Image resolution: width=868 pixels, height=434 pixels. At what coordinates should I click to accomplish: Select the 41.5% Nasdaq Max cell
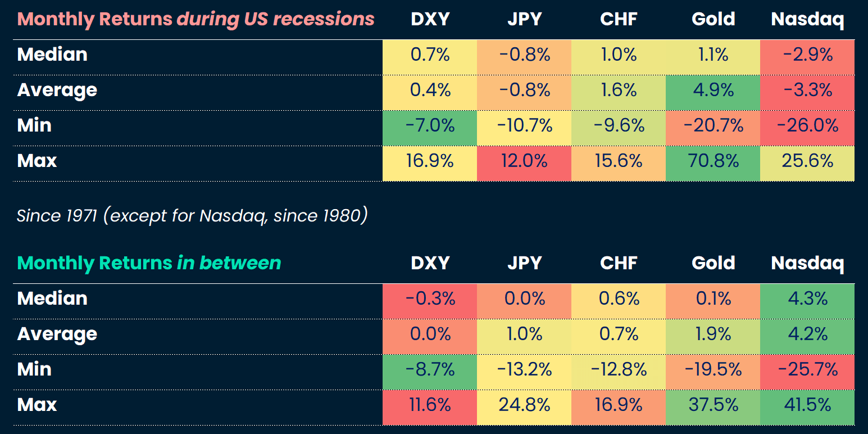tap(807, 405)
